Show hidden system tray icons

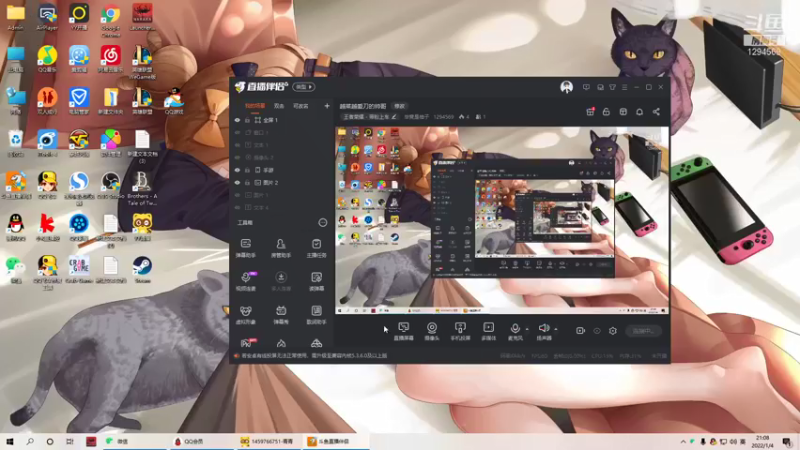click(683, 441)
